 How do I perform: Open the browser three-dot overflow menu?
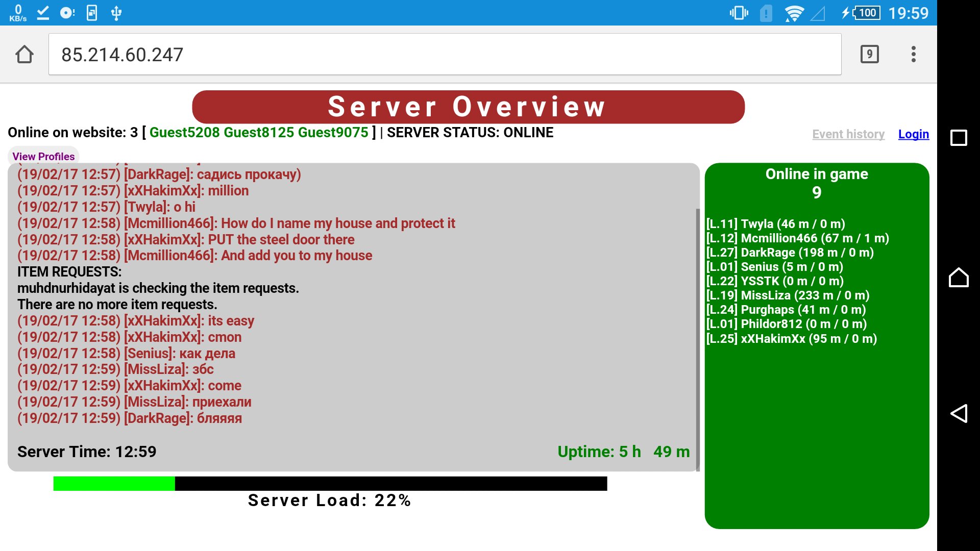click(x=913, y=54)
